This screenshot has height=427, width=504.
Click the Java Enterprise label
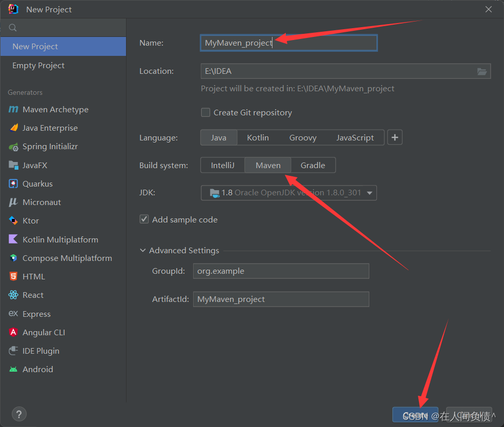tap(50, 128)
